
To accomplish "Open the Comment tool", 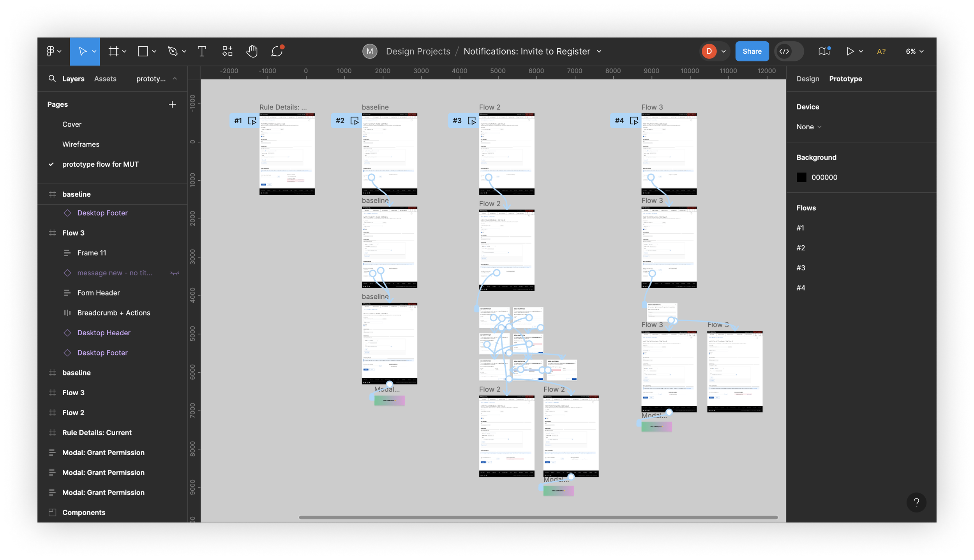I will [277, 51].
